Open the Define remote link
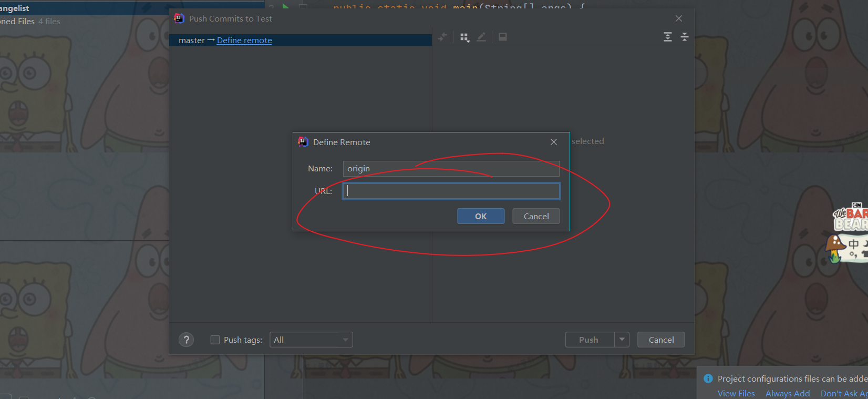This screenshot has height=399, width=868. [x=244, y=40]
